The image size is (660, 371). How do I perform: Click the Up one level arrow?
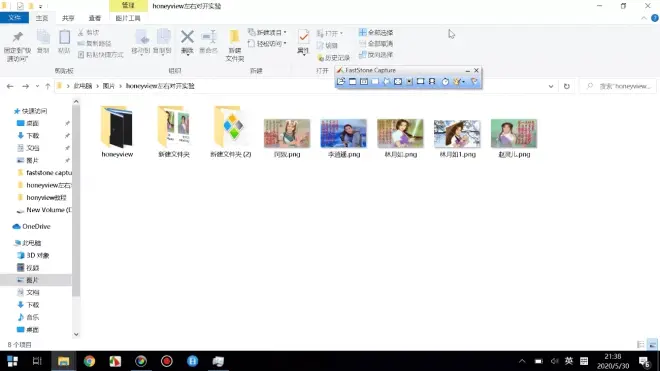tap(48, 86)
